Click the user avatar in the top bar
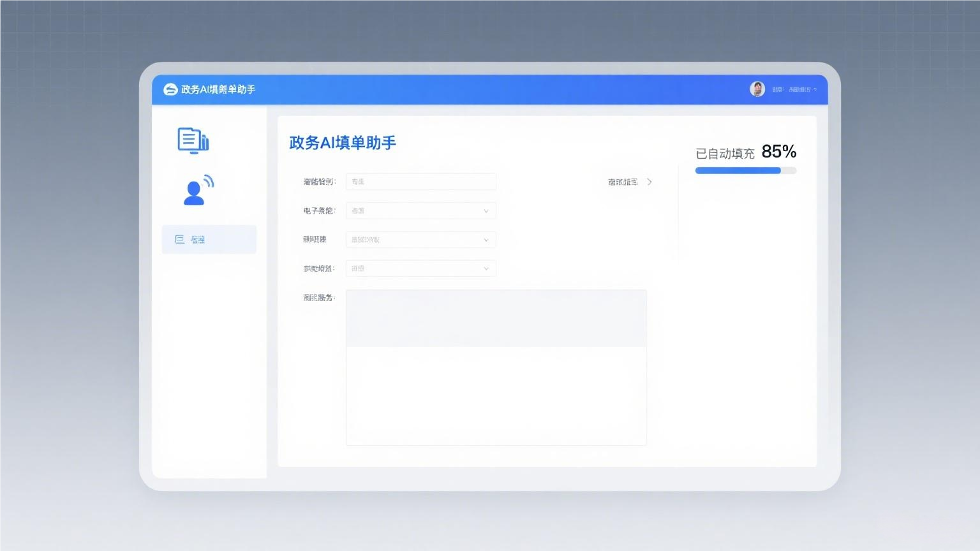Image resolution: width=980 pixels, height=551 pixels. [x=757, y=89]
